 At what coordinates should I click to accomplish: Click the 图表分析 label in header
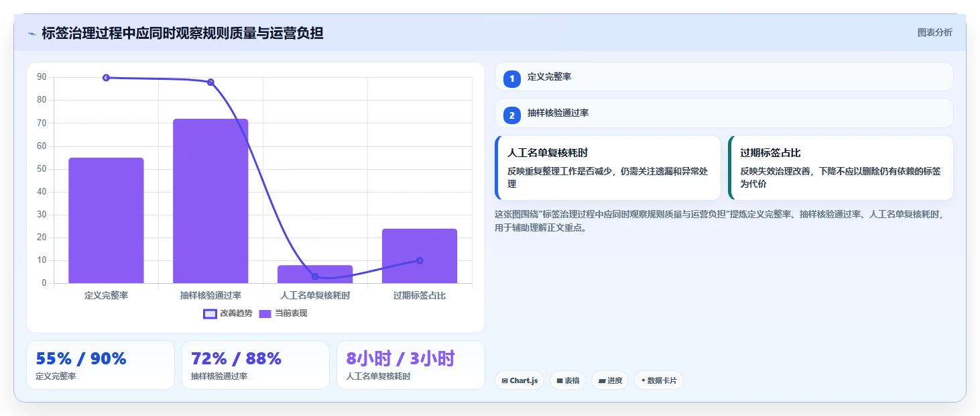click(934, 32)
